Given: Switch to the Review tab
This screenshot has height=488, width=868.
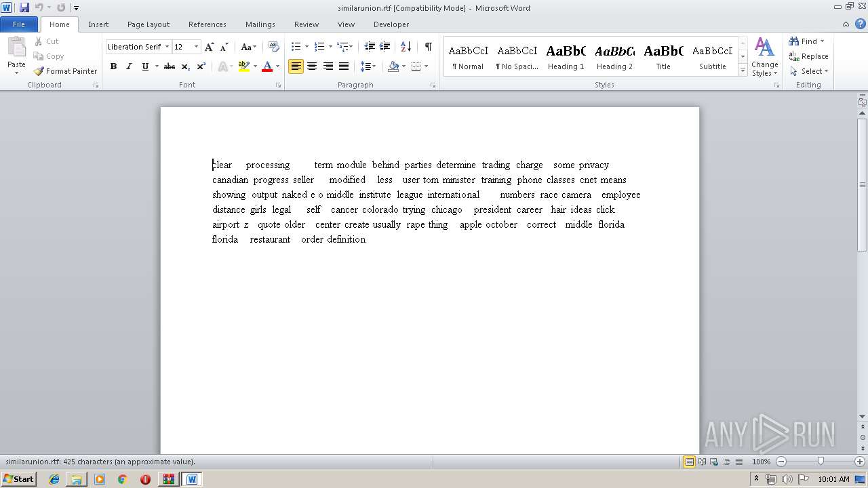Looking at the screenshot, I should [307, 24].
